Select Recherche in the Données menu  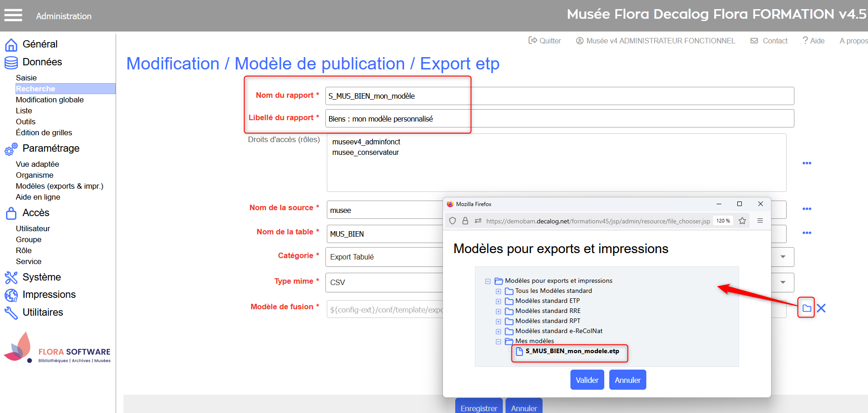coord(36,89)
